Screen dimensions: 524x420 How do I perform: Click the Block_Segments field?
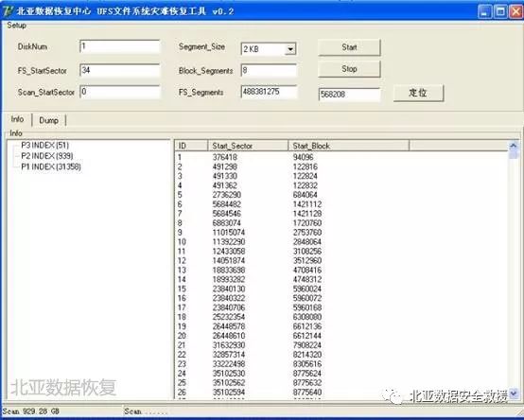click(269, 71)
